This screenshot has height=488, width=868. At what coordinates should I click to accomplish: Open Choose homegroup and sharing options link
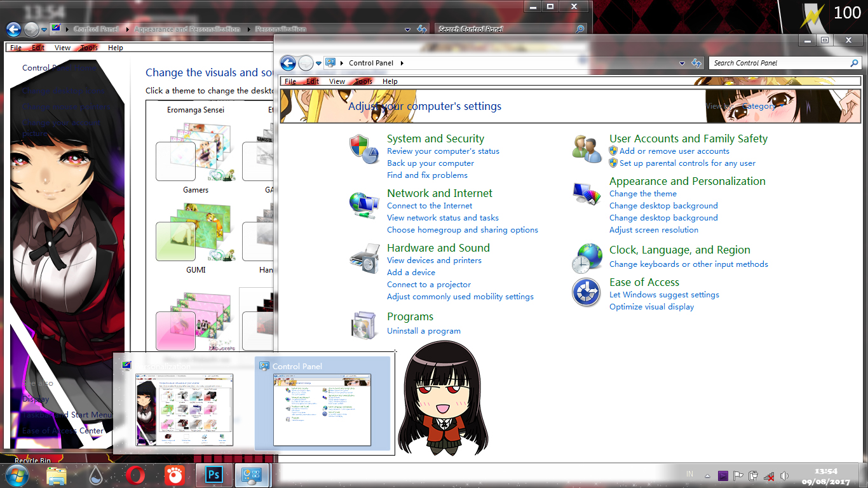(x=463, y=230)
